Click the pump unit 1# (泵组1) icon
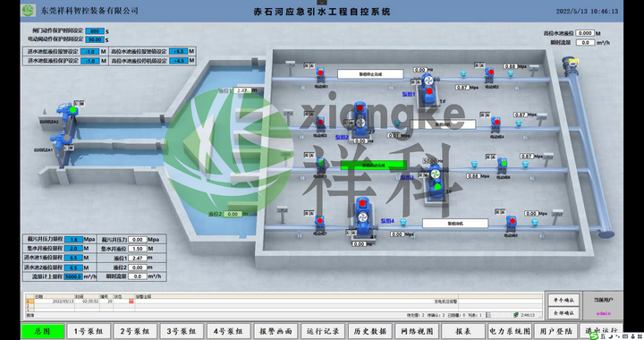Viewport: 644px width, 340px height. click(428, 89)
